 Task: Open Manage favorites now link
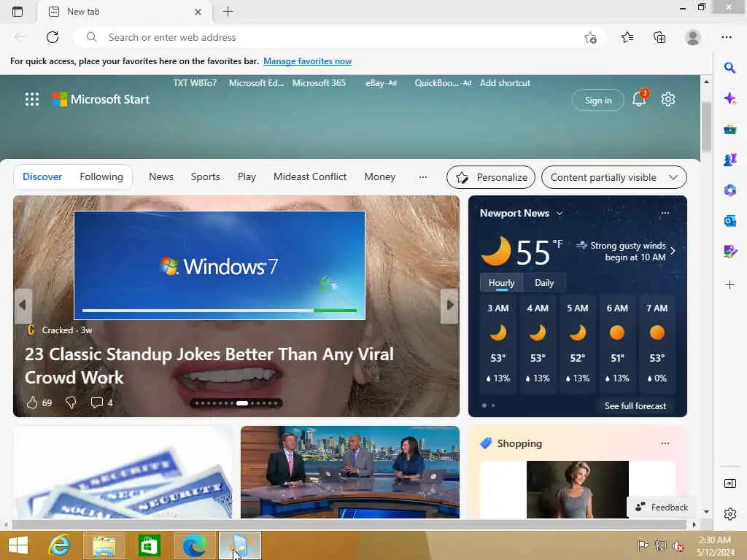[307, 61]
